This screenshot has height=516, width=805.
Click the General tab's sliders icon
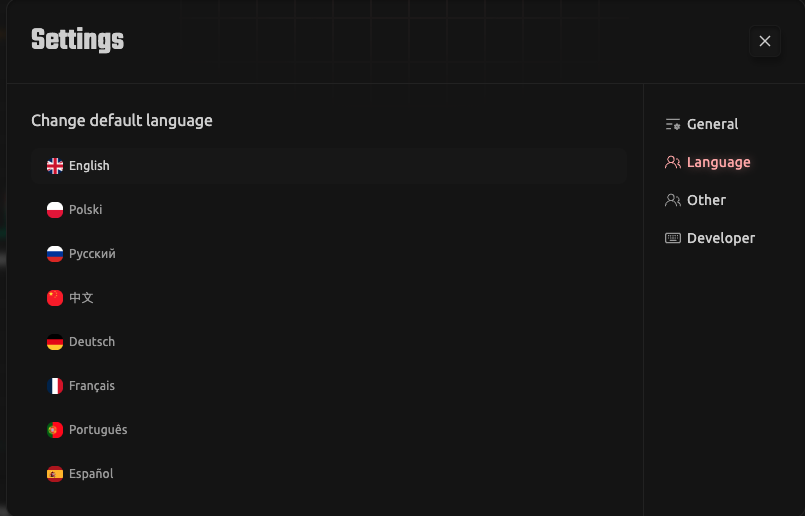coord(673,124)
